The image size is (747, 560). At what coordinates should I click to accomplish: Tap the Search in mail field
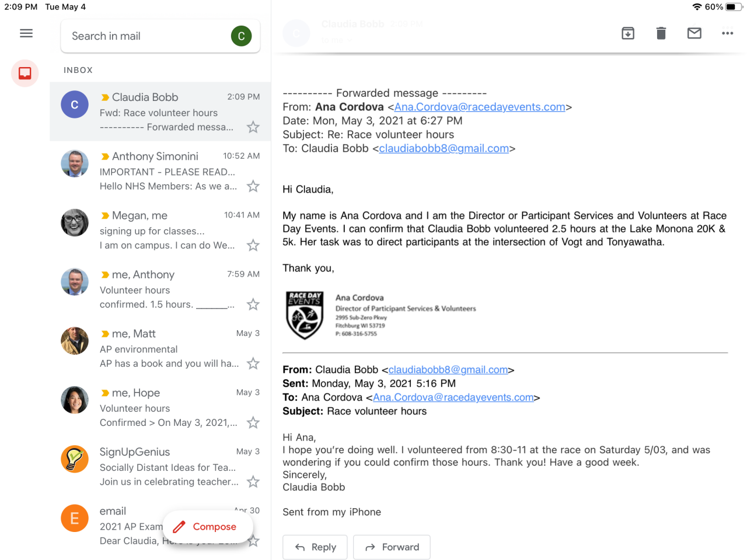(x=146, y=36)
